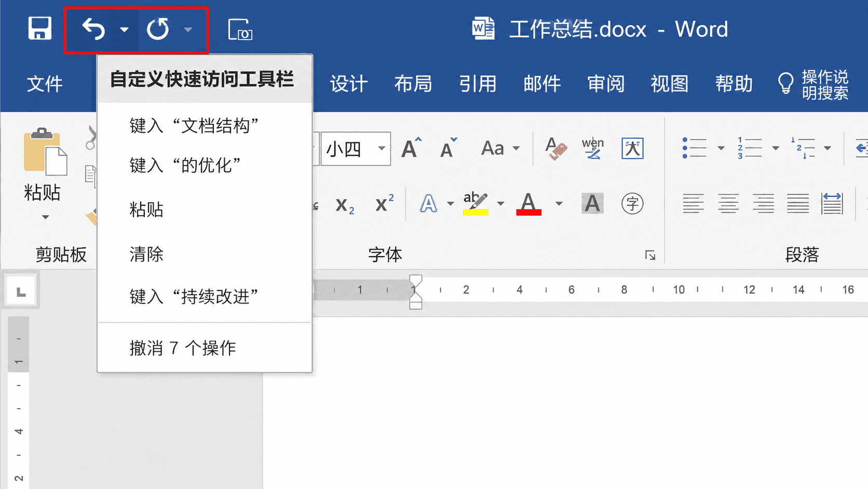Click the screenshot camera icon in toolbar

[x=240, y=29]
